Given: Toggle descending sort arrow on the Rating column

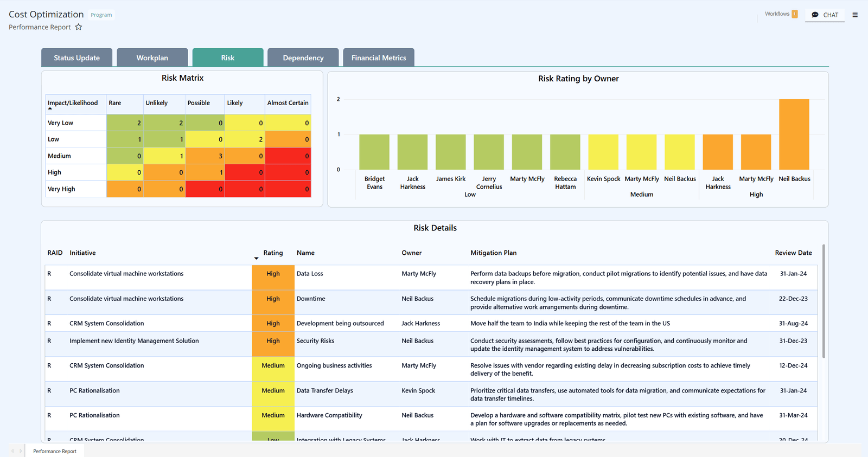Looking at the screenshot, I should (256, 259).
